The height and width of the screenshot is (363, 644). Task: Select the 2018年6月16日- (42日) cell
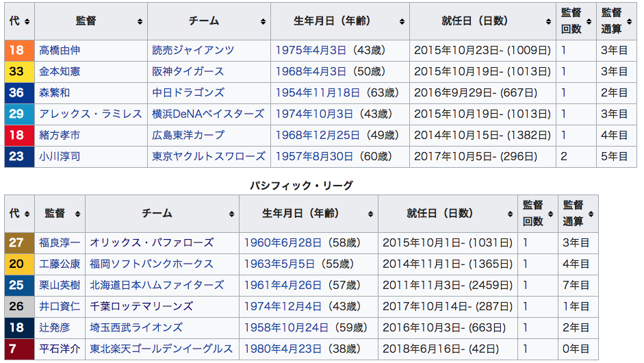448,349
